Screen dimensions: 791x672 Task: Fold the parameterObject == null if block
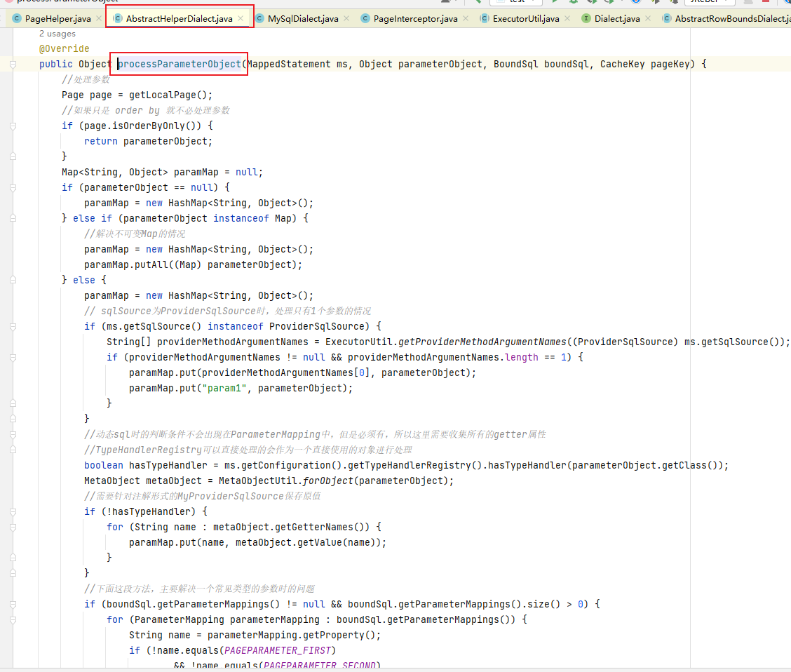[x=13, y=188]
